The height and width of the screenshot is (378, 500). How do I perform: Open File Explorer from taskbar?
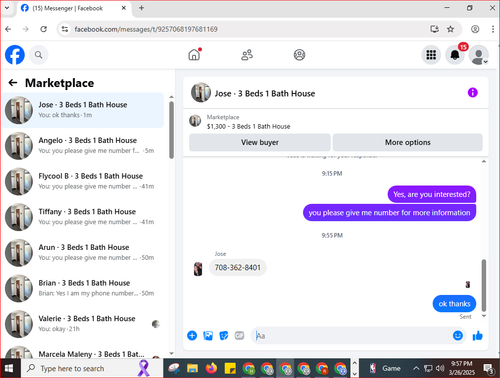[x=192, y=368]
